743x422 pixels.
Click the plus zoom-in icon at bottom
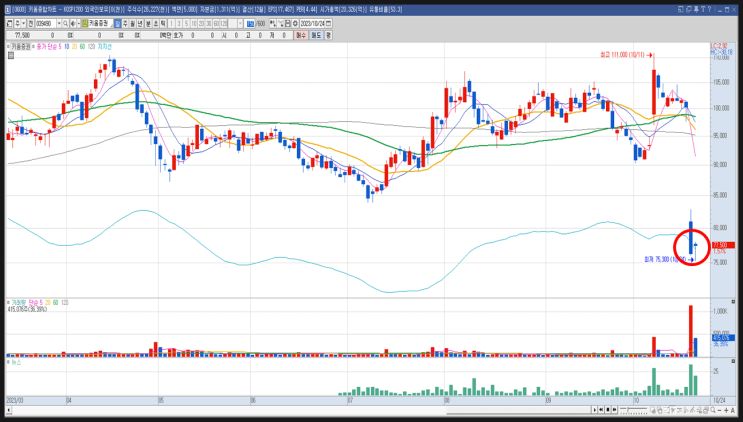pyautogui.click(x=726, y=410)
